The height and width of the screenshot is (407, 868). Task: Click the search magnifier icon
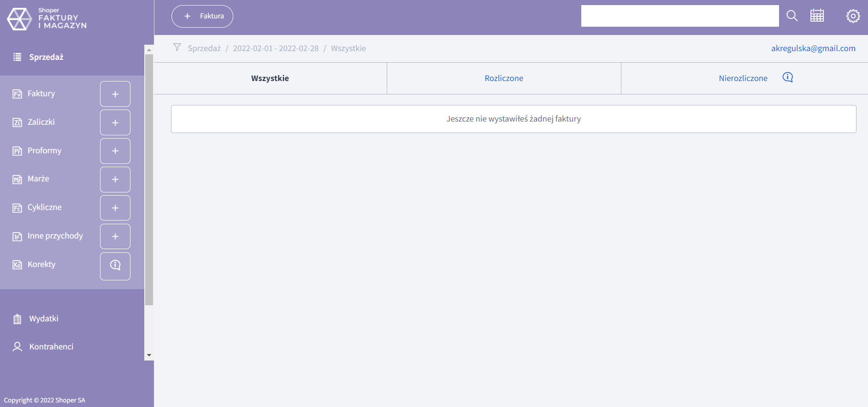pyautogui.click(x=792, y=16)
